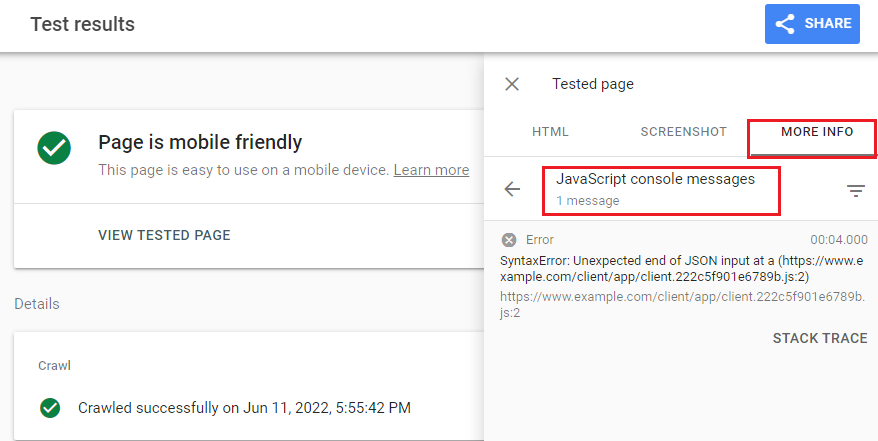Switch to the HTML tab
The height and width of the screenshot is (441, 878).
(x=550, y=132)
